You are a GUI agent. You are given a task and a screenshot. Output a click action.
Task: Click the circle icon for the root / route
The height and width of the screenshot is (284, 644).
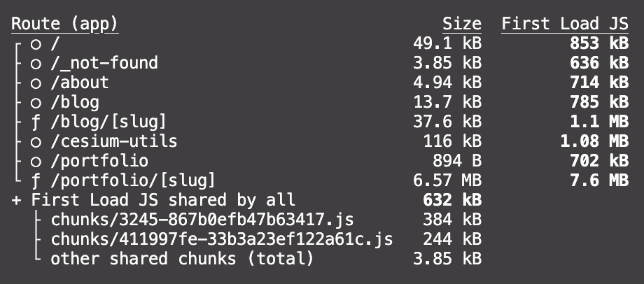(36, 44)
